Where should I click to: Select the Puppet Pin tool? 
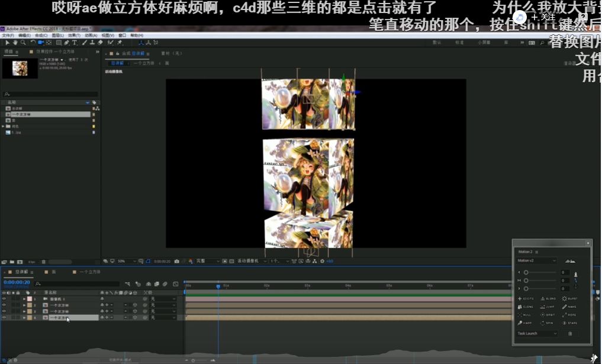120,43
